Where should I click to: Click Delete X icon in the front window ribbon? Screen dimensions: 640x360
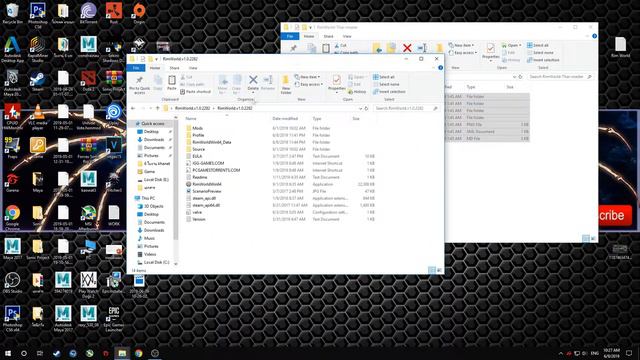(253, 80)
